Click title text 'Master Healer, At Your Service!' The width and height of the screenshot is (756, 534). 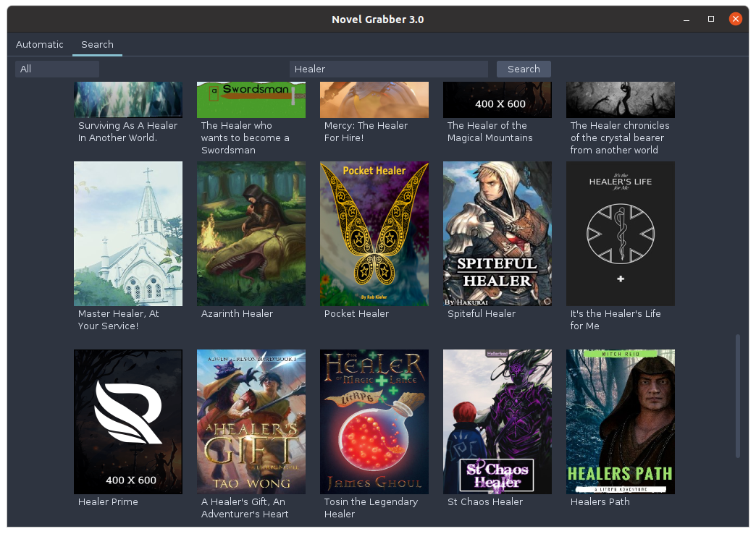tap(119, 320)
